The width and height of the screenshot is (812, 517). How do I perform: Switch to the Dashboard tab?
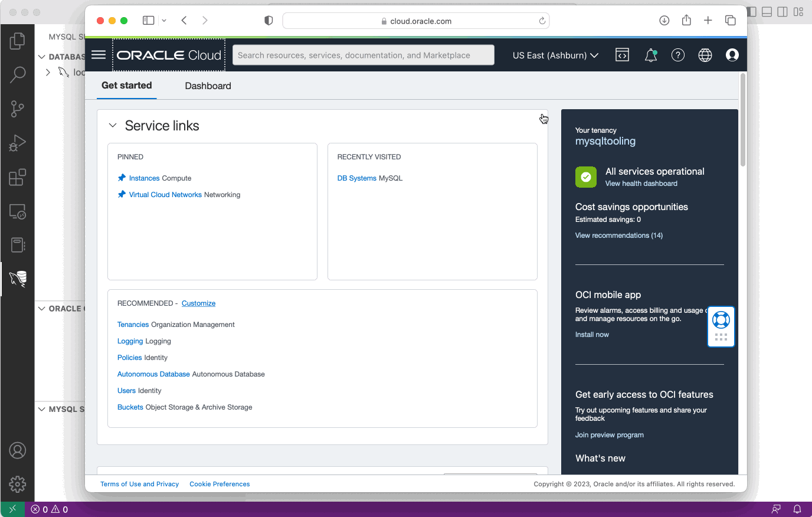(x=208, y=86)
